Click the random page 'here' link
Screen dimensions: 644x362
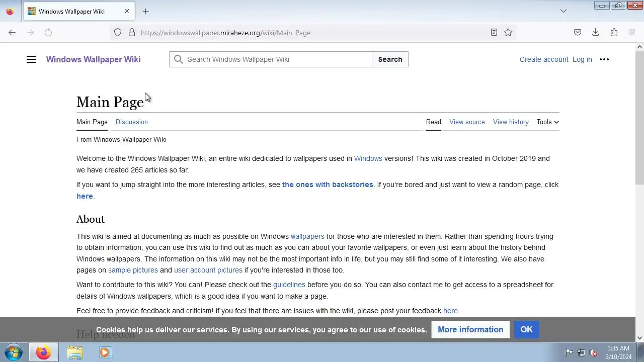[x=85, y=196]
